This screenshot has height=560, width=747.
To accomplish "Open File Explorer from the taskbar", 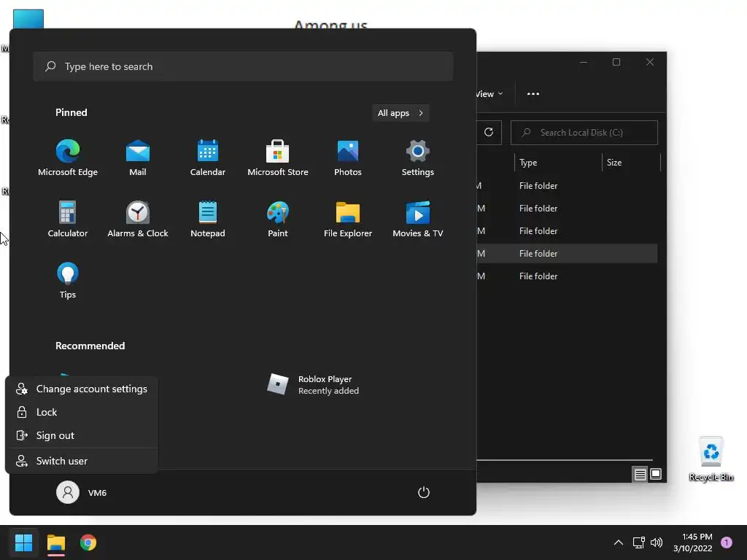I will [56, 542].
